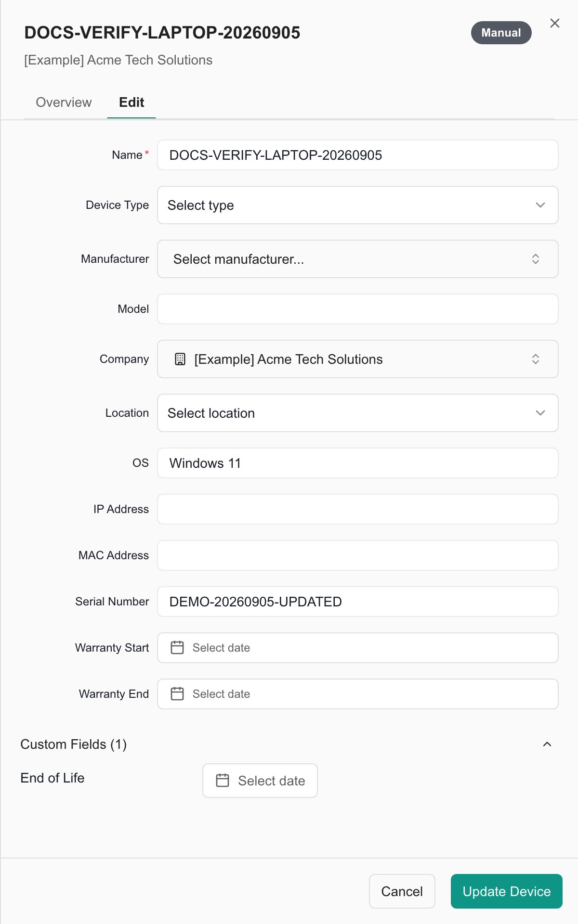Open Warranty Start date picker
The image size is (578, 924).
(358, 648)
